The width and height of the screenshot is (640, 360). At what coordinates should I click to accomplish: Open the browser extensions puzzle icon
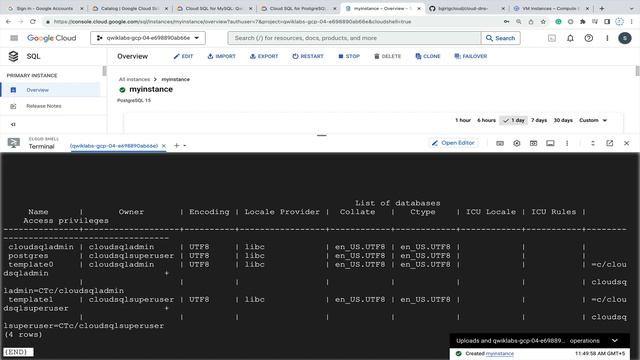[x=582, y=22]
